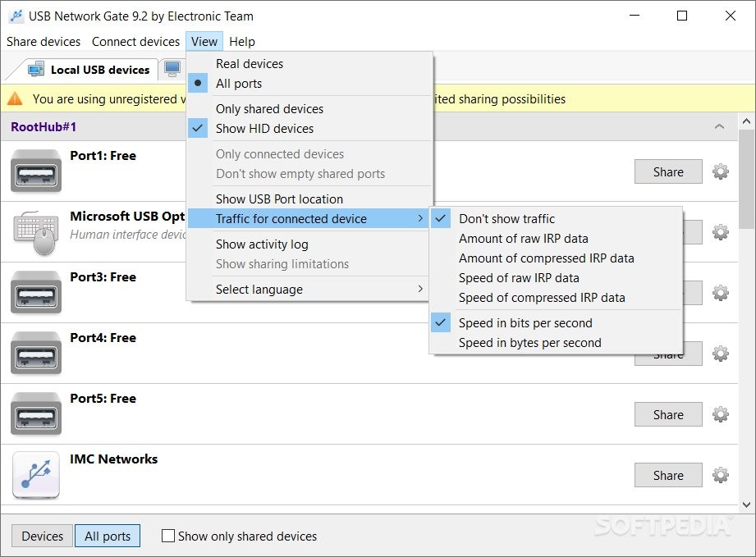Choose Speed in bytes per second
Viewport: 756px width, 557px height.
pos(556,343)
